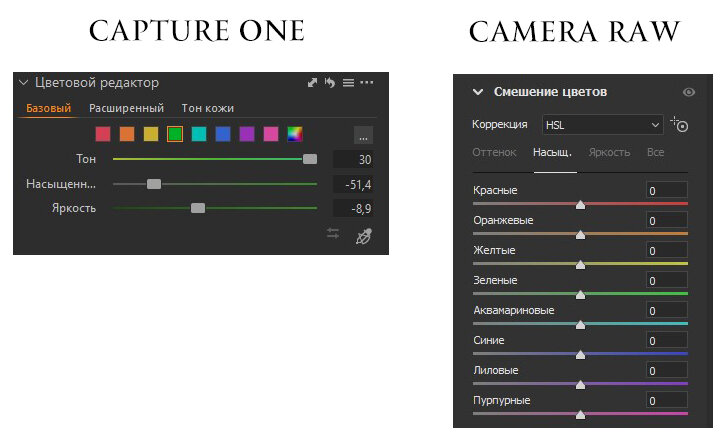This screenshot has height=434, width=727.
Task: Open the hamburger presets menu in Цветовой редактор
Action: [x=348, y=83]
